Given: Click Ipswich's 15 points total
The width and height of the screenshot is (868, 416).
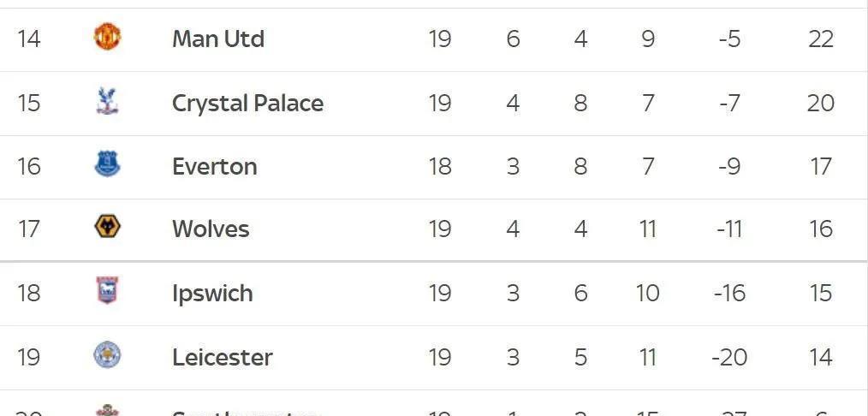Looking at the screenshot, I should point(820,294).
